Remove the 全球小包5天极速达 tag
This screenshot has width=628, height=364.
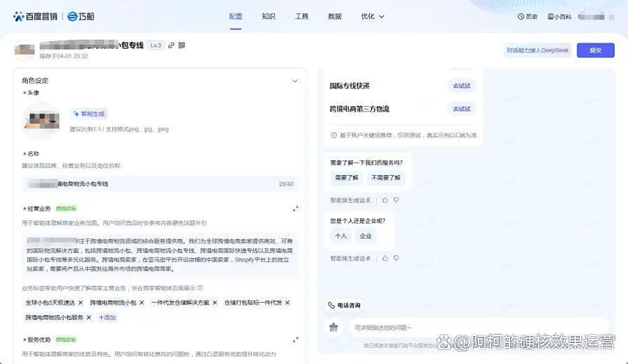coord(80,303)
